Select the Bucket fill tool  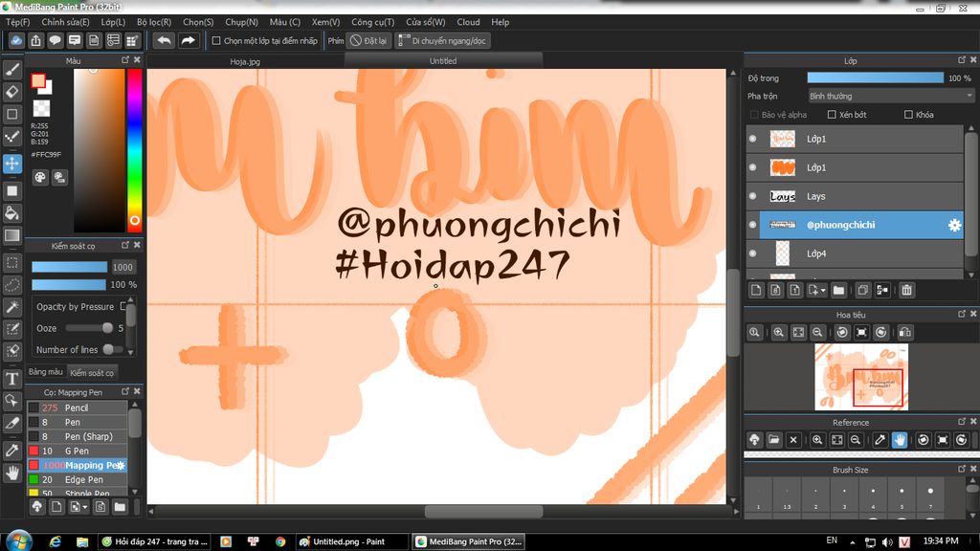coord(11,213)
